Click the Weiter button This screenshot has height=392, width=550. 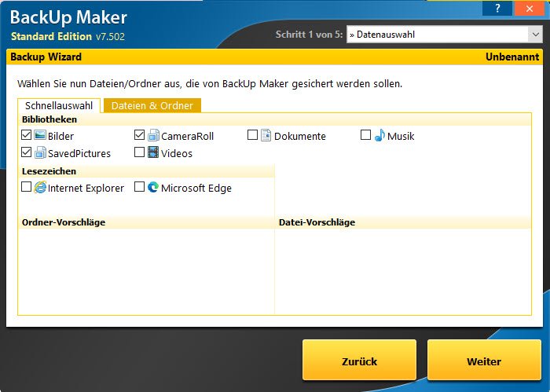[484, 360]
